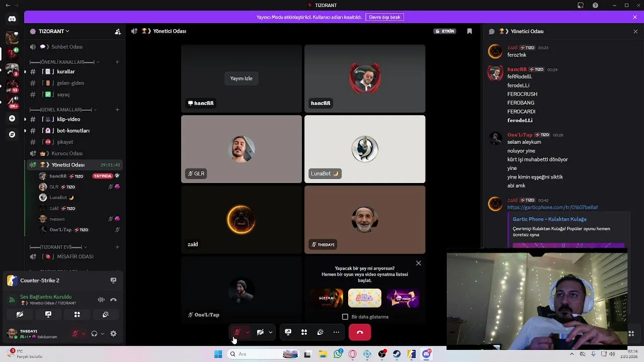Screen dimensions: 644x362
Task: Turn on camera in bottom call bar
Action: (260, 332)
